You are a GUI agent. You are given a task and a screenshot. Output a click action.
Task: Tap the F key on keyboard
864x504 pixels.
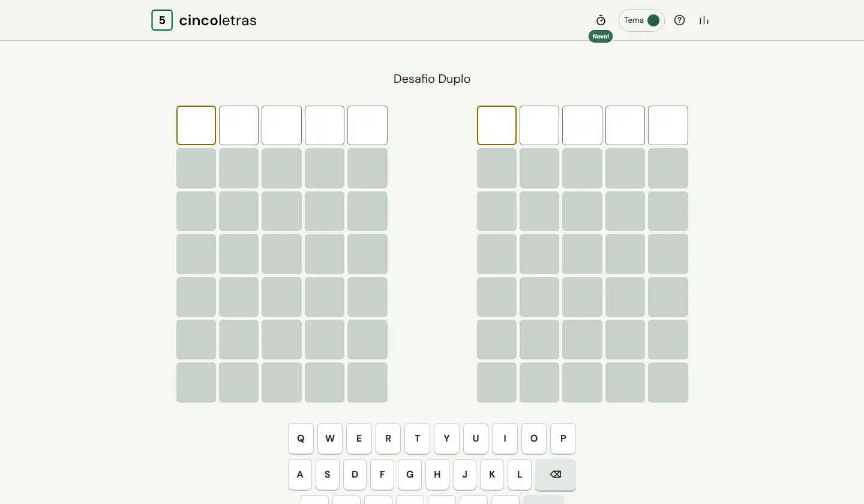(382, 475)
